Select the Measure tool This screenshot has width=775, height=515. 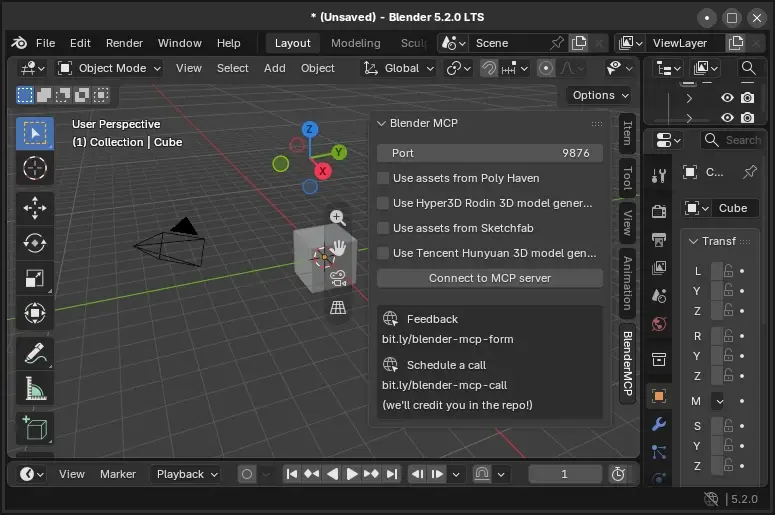click(35, 388)
